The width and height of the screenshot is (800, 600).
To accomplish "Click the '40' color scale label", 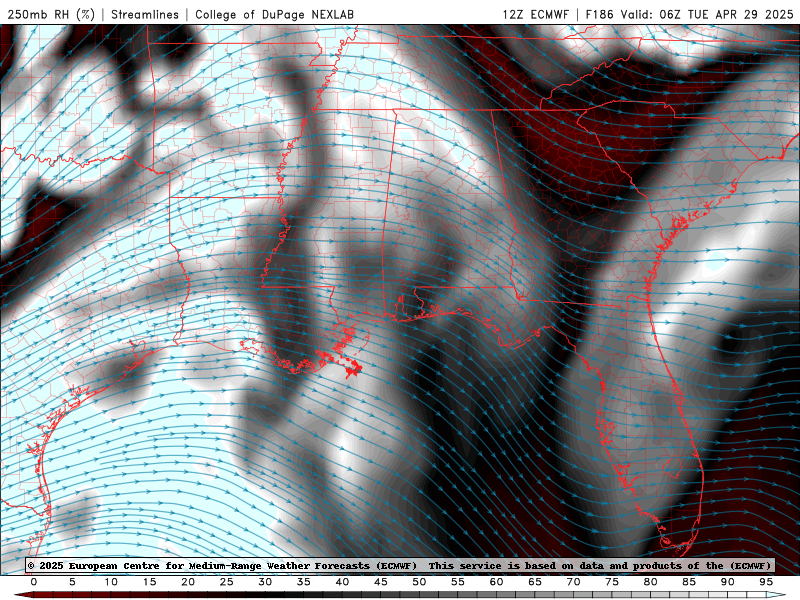I will 342,582.
